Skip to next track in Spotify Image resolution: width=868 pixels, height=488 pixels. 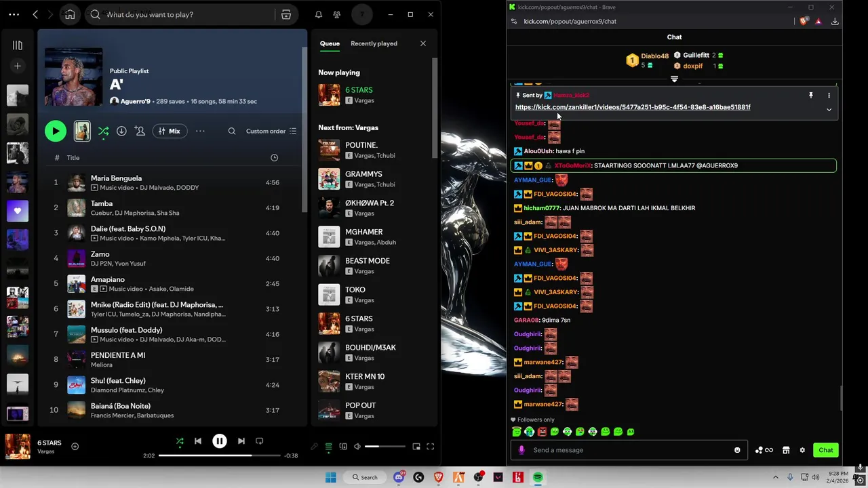click(241, 441)
